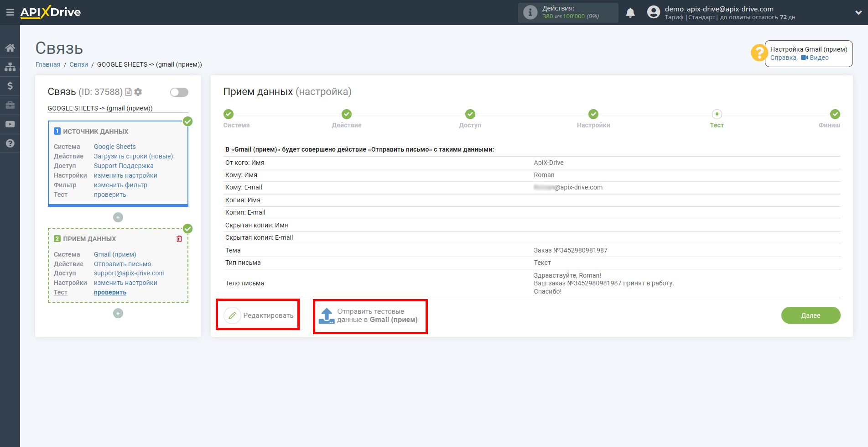Open the Home sidebar icon
Image resolution: width=868 pixels, height=447 pixels.
pyautogui.click(x=10, y=47)
